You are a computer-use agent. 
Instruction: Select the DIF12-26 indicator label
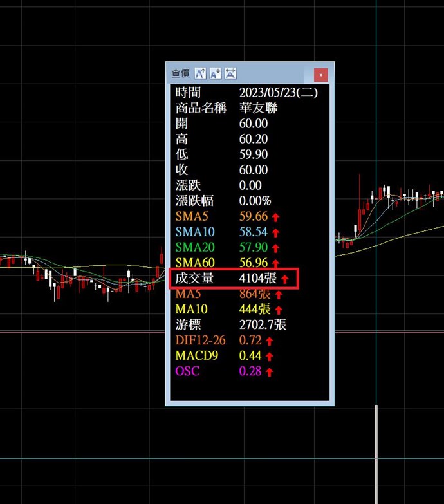click(x=200, y=340)
